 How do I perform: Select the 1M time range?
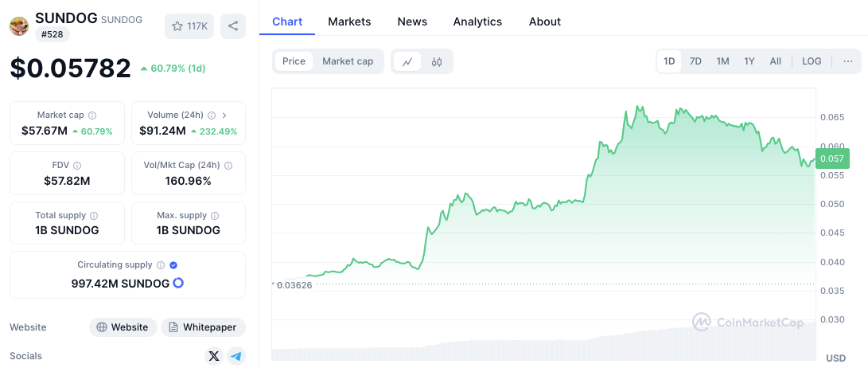coord(722,61)
